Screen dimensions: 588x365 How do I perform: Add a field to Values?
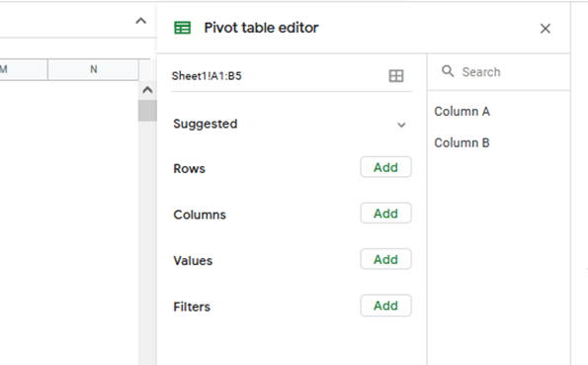pos(385,259)
